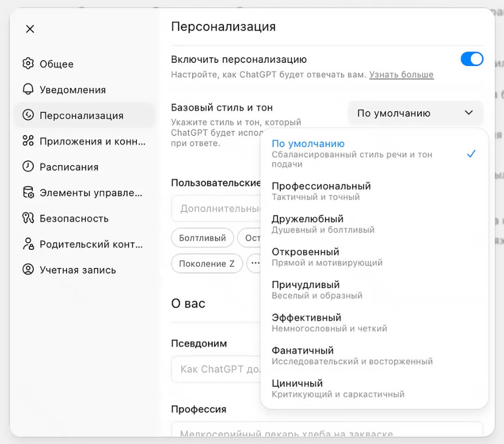The height and width of the screenshot is (444, 504).
Task: Collapse the По умолчанию style dropdown
Action: (415, 113)
